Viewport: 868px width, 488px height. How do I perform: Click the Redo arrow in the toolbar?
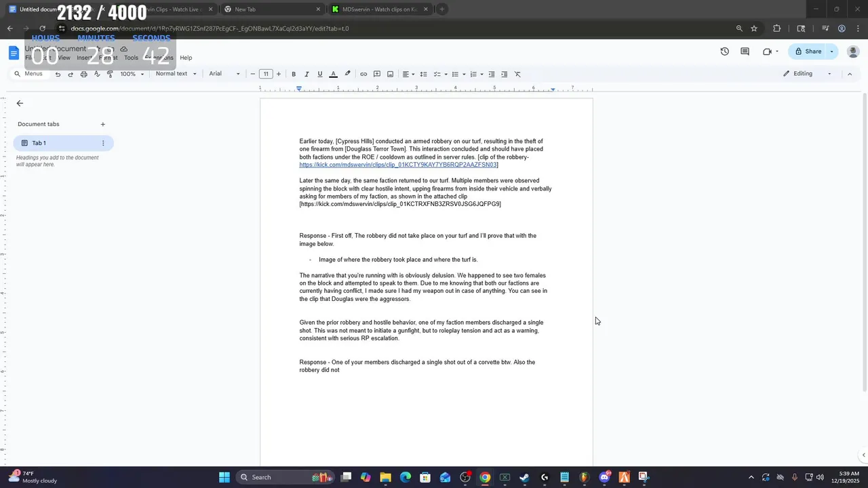point(71,74)
